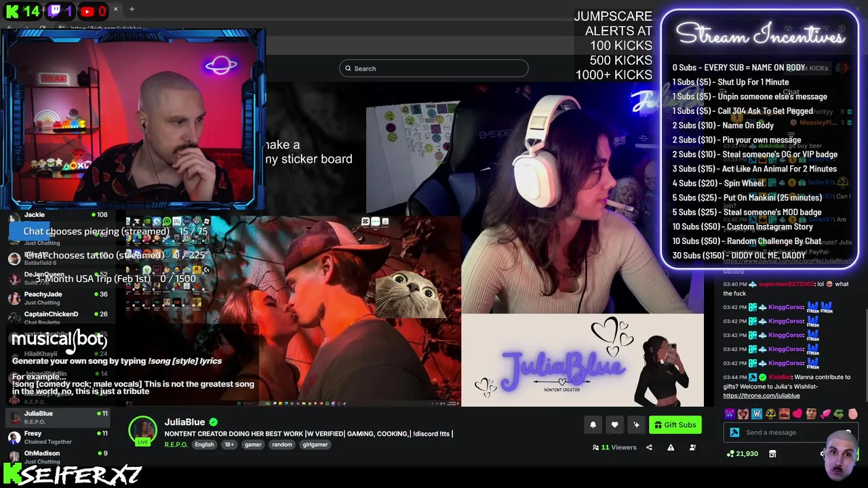This screenshot has height=488, width=868.
Task: Click the sparkle icon beside Gift Subs
Action: tap(636, 425)
